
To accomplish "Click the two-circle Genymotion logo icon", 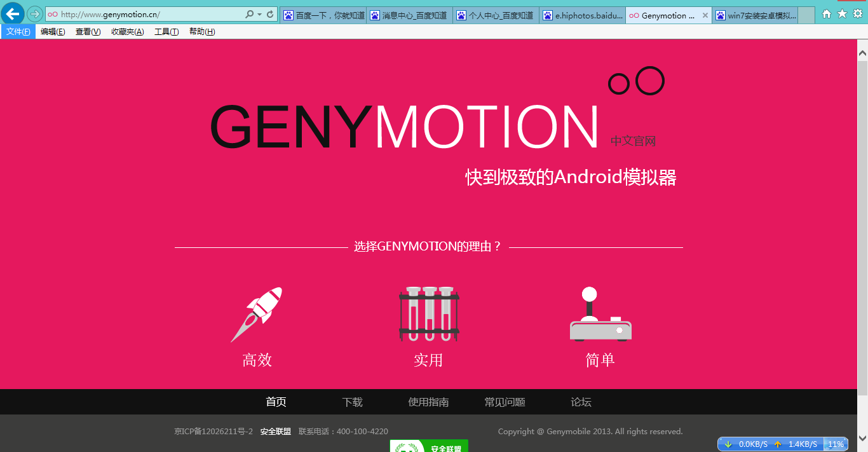I will coord(636,81).
